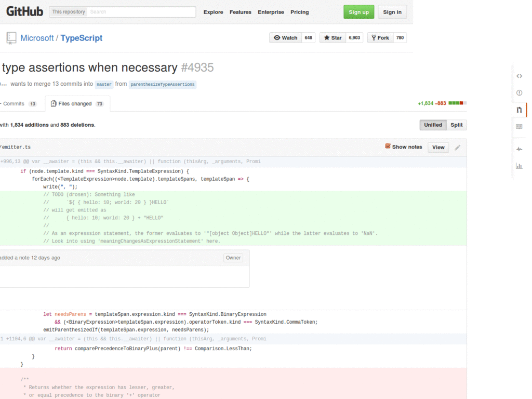Open the Commits tab
The image size is (532, 399).
(18, 104)
